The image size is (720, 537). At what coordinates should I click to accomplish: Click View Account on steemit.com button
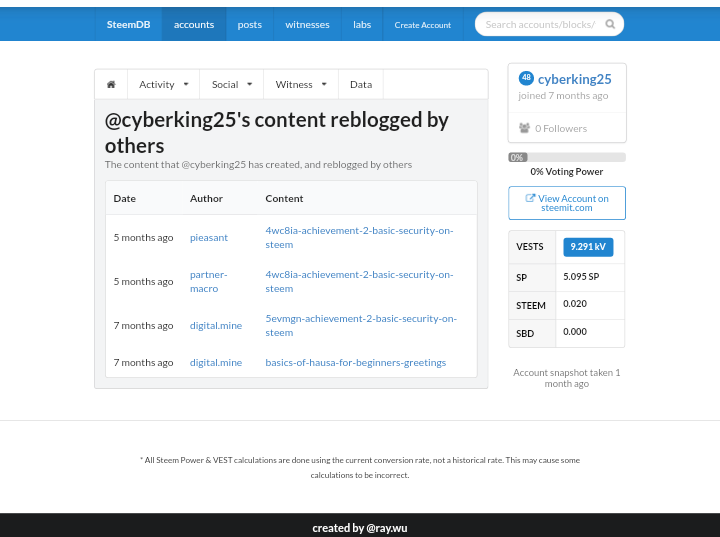pos(567,203)
